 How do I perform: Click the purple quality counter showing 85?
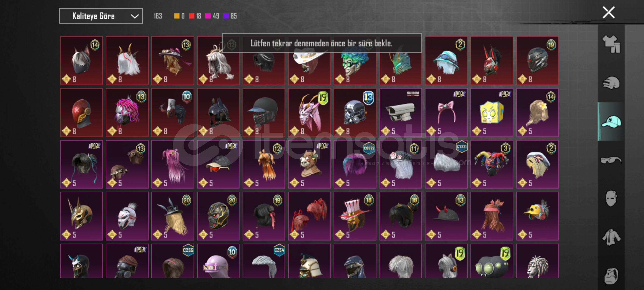click(230, 16)
